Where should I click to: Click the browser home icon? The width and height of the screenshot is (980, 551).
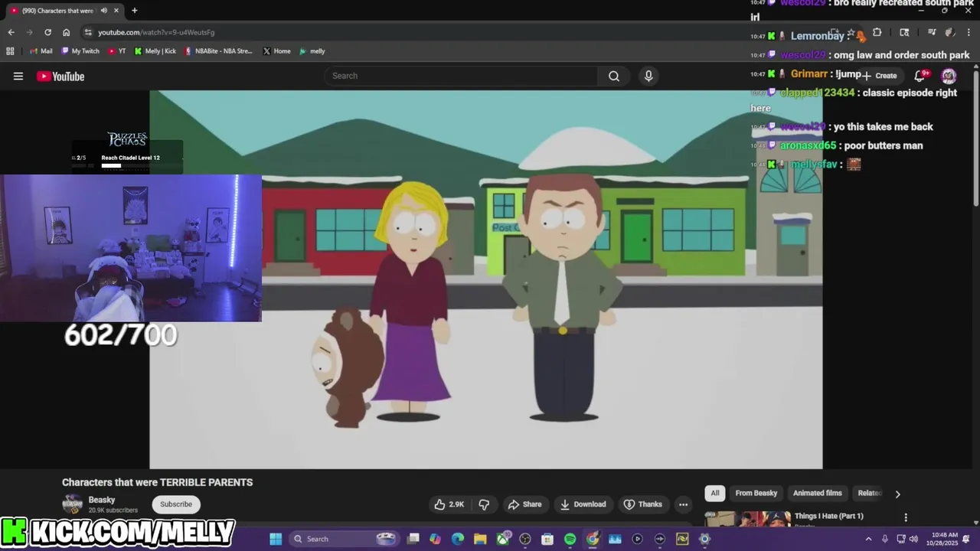tap(66, 32)
